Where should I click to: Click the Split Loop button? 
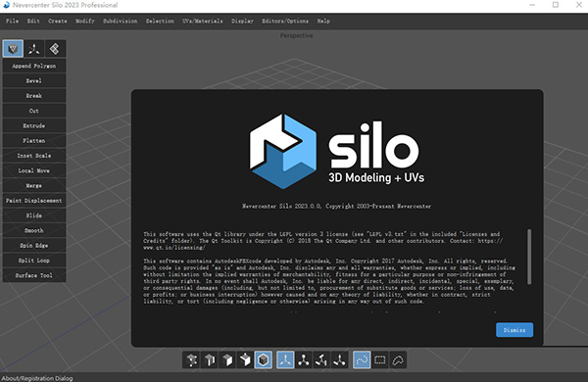pyautogui.click(x=34, y=261)
